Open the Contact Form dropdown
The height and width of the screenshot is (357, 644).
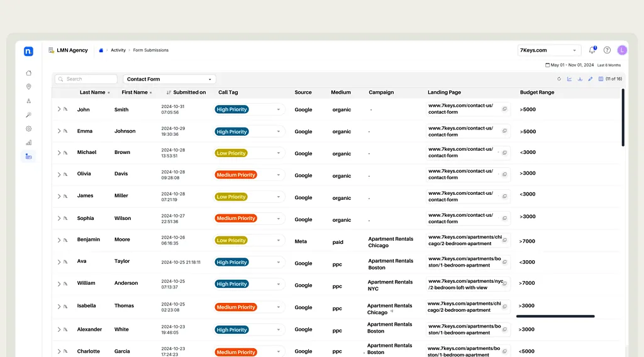(169, 79)
